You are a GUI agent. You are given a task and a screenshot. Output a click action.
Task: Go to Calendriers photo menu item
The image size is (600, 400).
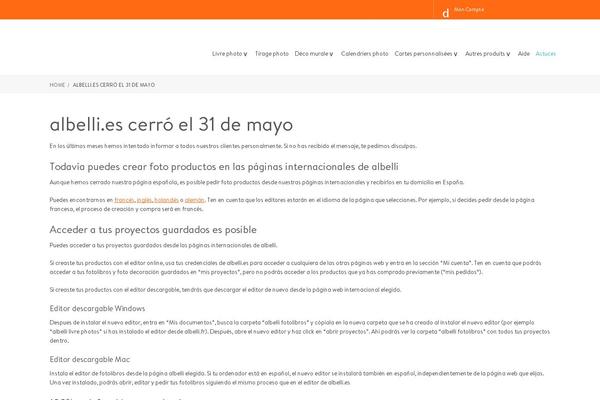(x=364, y=54)
